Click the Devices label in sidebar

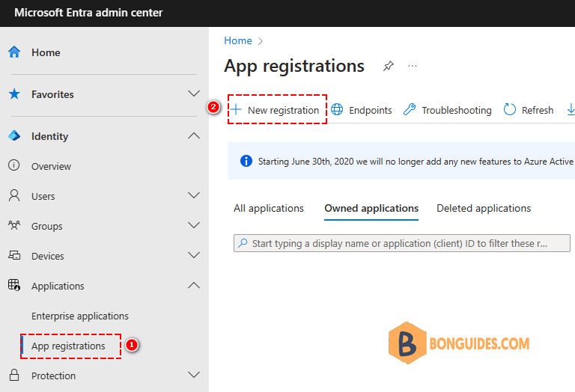click(x=48, y=256)
